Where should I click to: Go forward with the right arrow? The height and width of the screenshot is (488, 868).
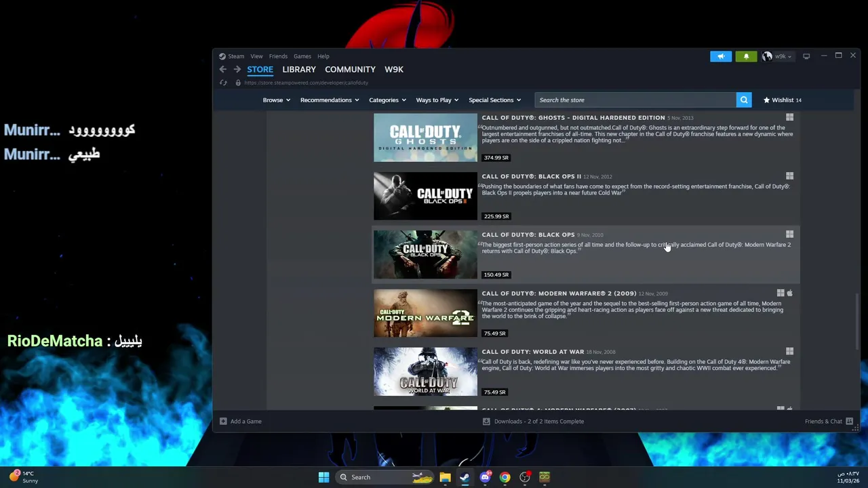(x=237, y=69)
